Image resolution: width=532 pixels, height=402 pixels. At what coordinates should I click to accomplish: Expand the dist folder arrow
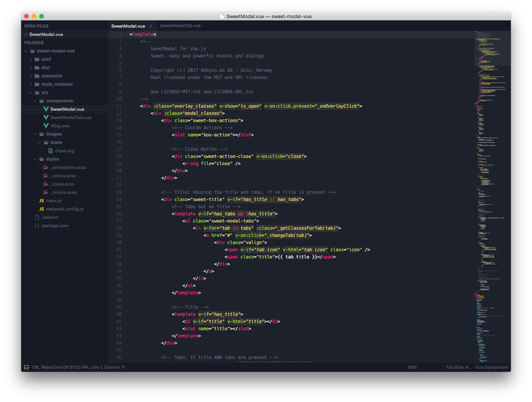(31, 68)
